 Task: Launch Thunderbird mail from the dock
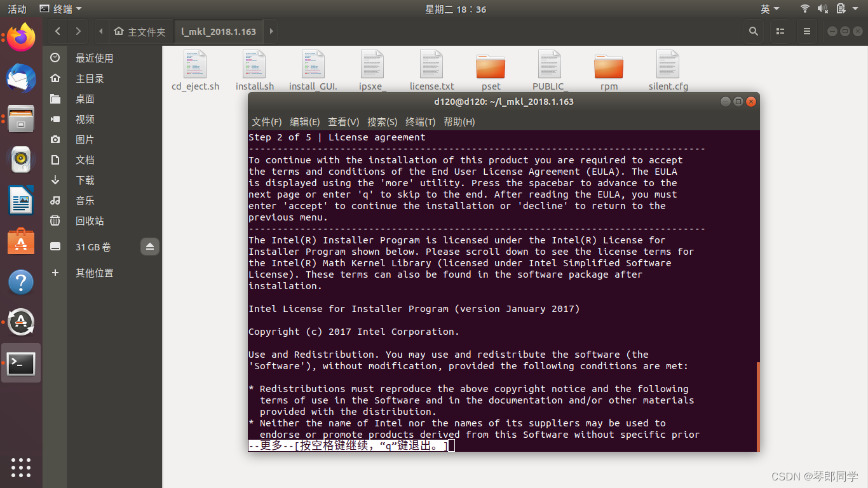click(21, 78)
